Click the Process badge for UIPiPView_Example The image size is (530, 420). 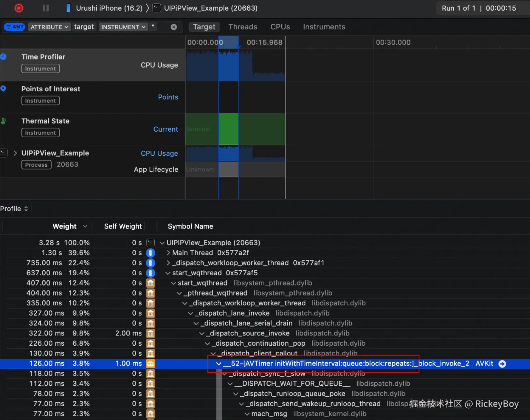click(36, 165)
